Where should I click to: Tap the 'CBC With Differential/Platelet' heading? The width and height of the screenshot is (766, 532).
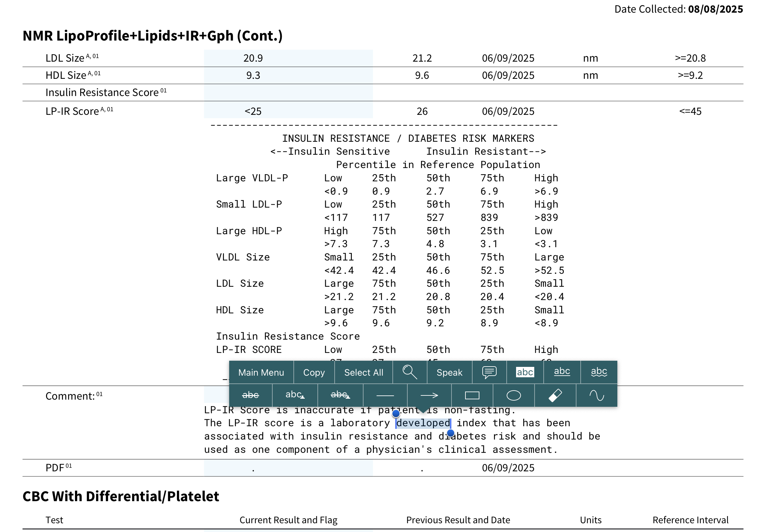click(121, 496)
